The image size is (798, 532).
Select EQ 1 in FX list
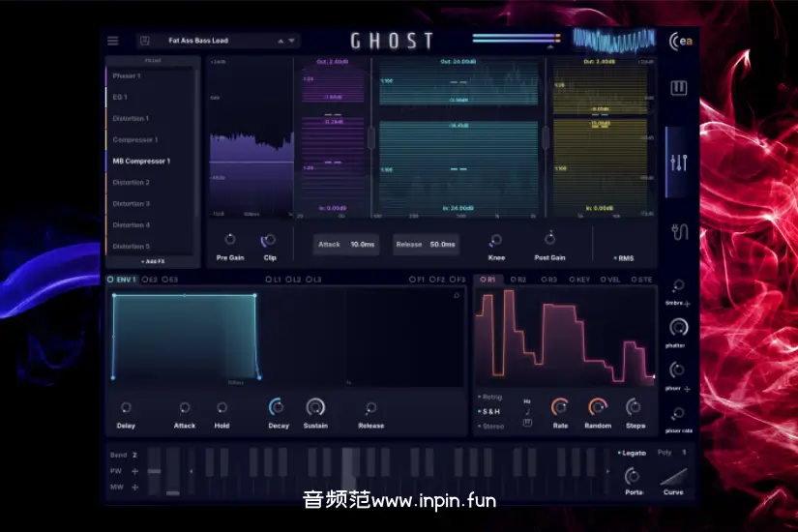coord(150,97)
